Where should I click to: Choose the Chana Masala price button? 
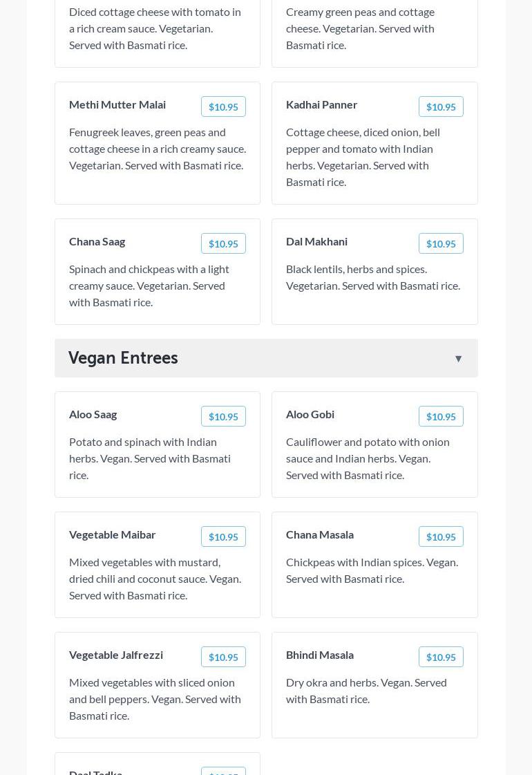pos(441,536)
